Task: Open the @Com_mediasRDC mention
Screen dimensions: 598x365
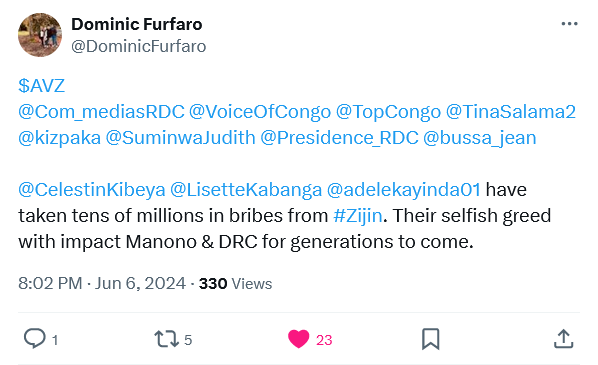Action: pos(101,112)
